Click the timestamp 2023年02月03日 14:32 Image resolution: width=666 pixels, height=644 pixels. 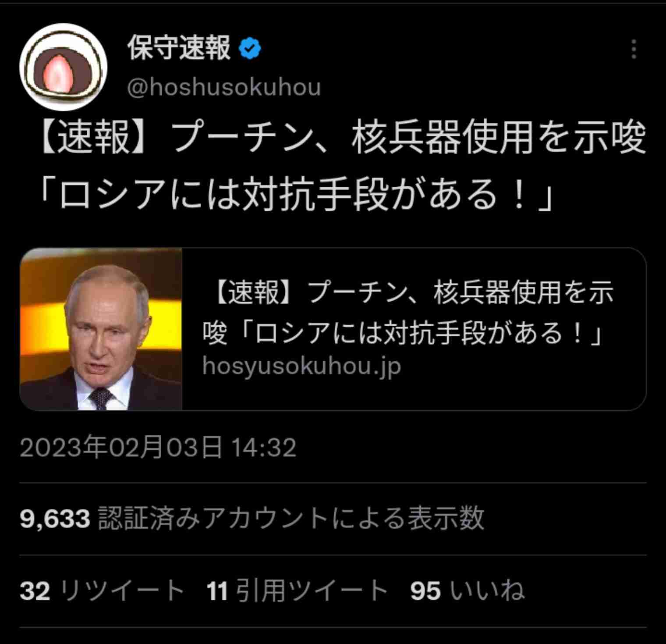[158, 448]
